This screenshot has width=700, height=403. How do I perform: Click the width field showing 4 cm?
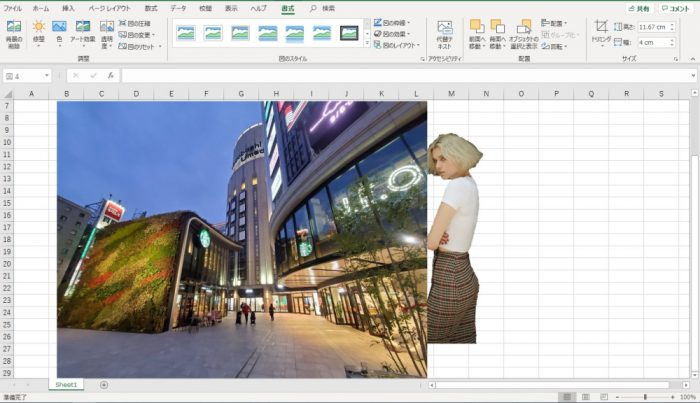coord(653,42)
